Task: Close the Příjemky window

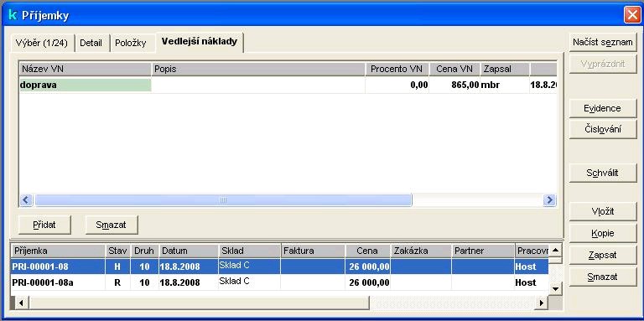Action: coord(631,15)
